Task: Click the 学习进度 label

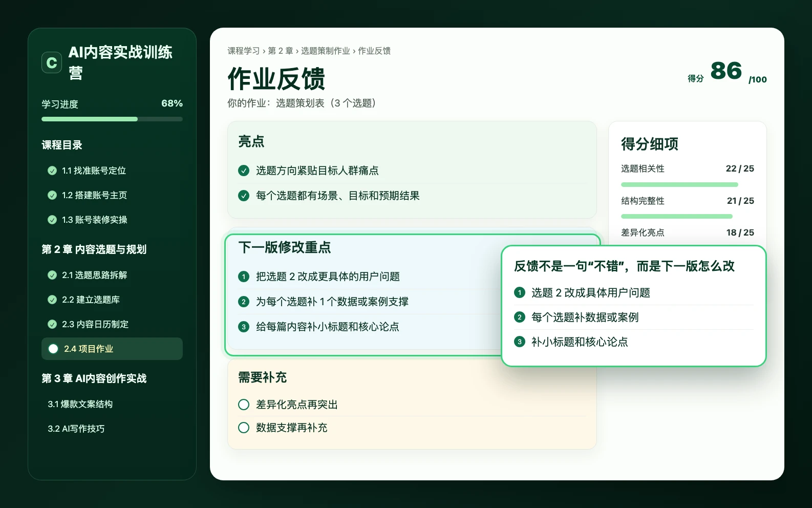Action: pos(60,104)
